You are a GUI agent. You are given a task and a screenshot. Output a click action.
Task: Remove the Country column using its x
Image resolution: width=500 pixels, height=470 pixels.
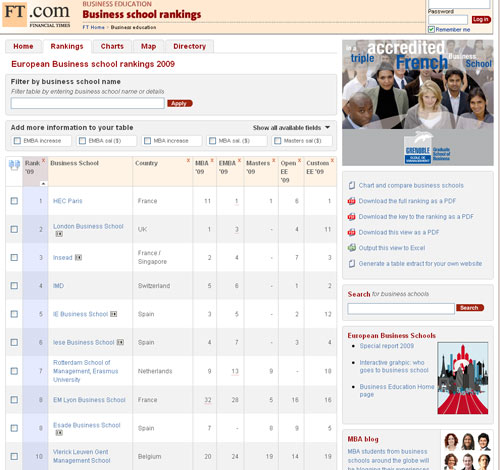click(x=188, y=160)
